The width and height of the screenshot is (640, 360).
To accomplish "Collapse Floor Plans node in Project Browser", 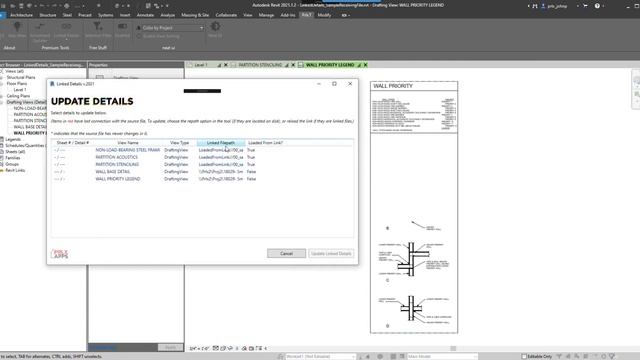I will tap(2, 83).
